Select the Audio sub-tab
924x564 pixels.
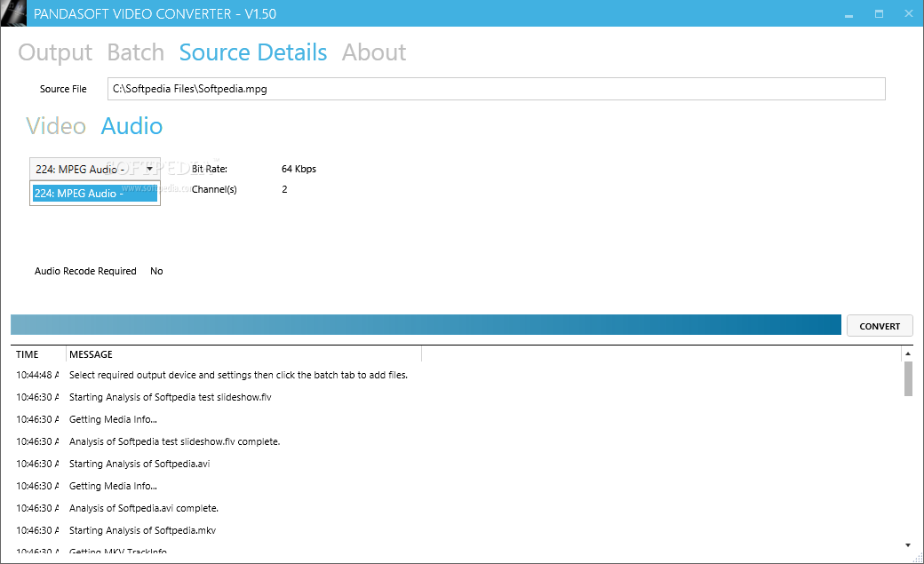(x=131, y=126)
